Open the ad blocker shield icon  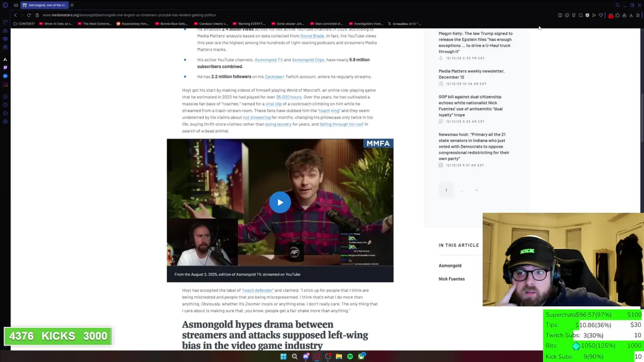tap(587, 16)
